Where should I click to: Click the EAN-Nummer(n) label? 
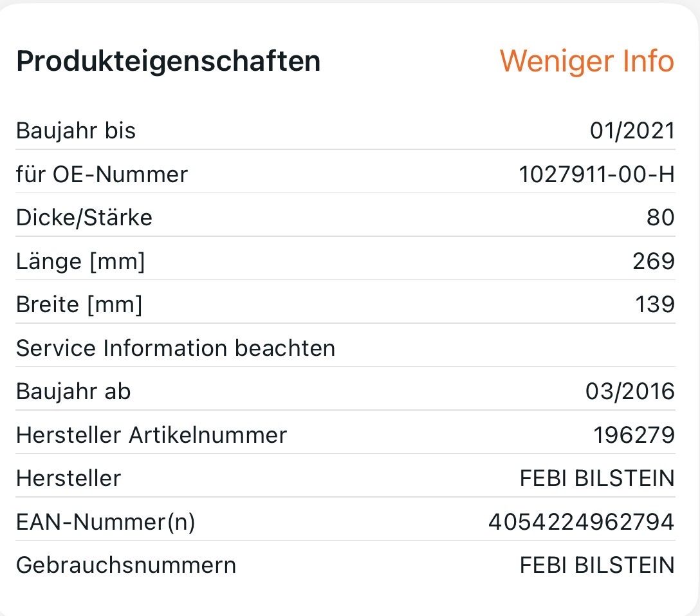(x=106, y=522)
